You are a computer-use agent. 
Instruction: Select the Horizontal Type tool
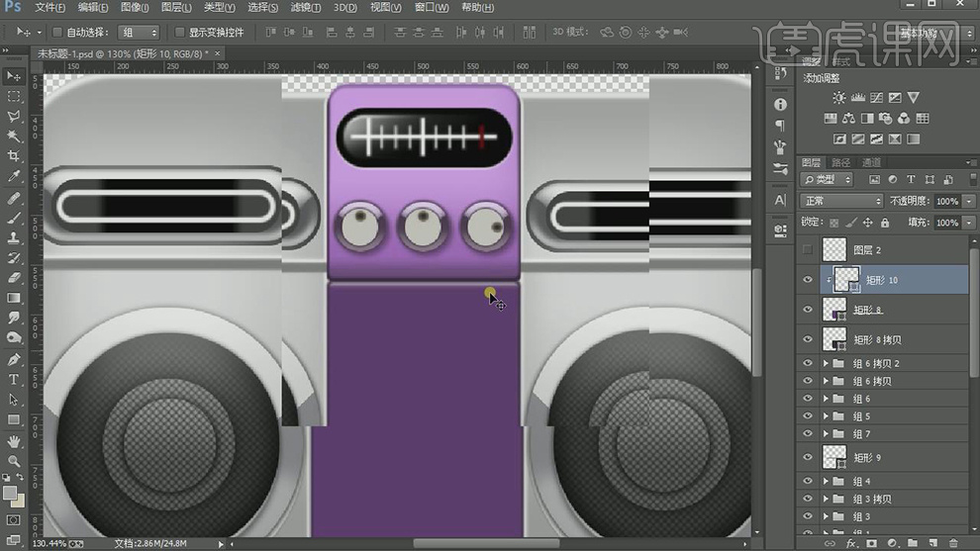(x=14, y=380)
